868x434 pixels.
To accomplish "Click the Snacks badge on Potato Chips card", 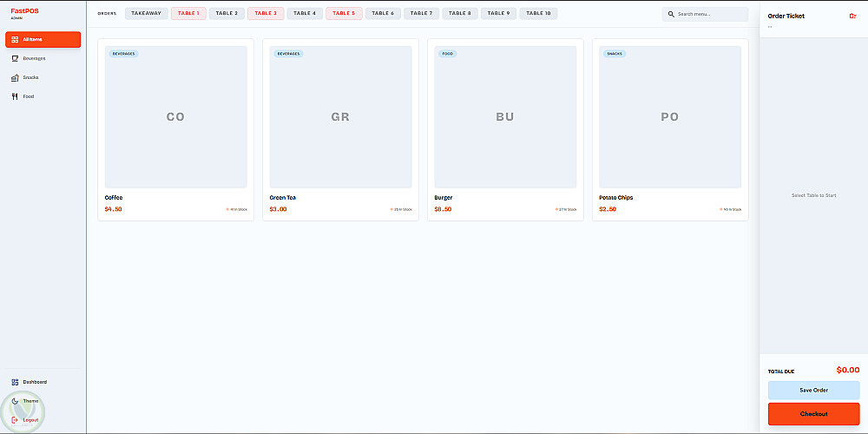I will tap(615, 54).
